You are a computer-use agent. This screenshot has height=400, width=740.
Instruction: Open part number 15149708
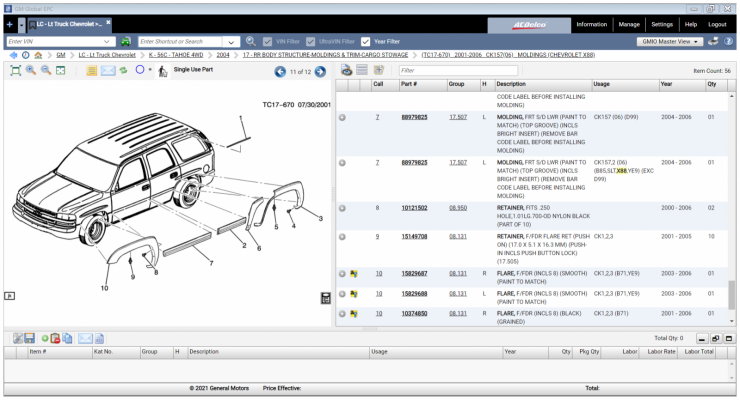[414, 237]
